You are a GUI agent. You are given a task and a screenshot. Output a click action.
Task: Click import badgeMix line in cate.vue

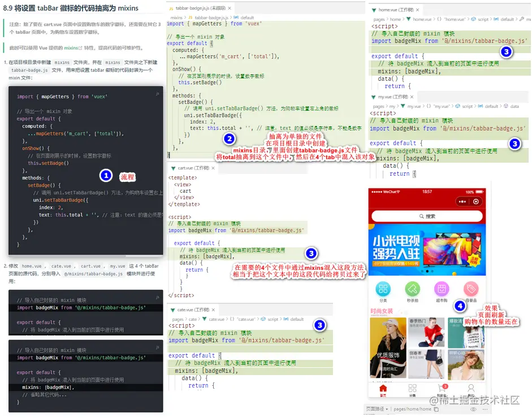point(246,341)
